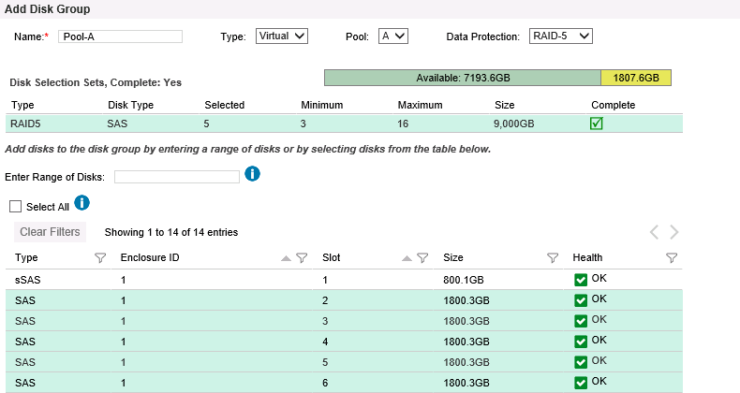
Task: Click the green OK health icon for slot 4
Action: 580,342
